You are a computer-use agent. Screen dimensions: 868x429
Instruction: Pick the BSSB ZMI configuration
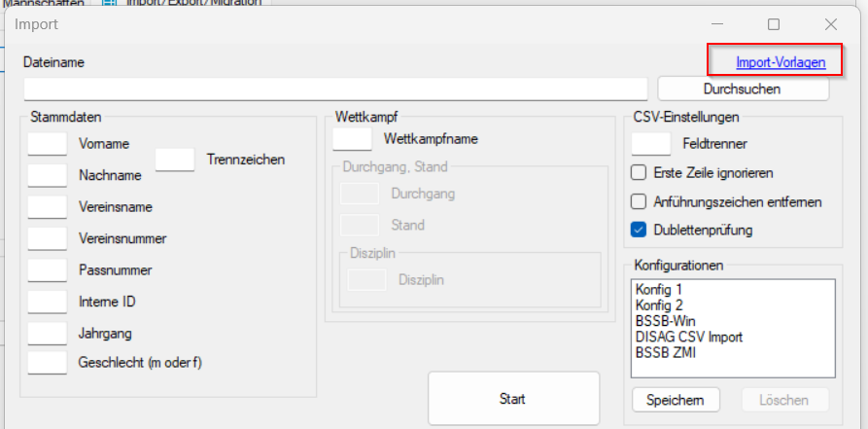pos(666,352)
